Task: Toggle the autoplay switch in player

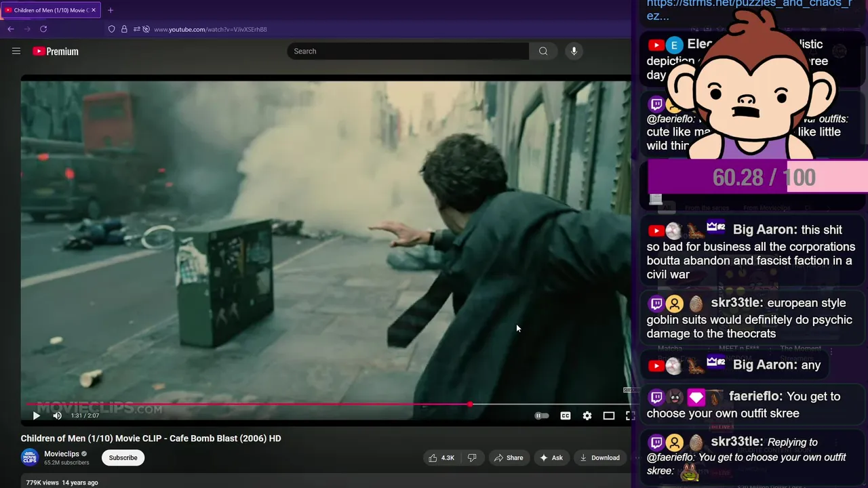Action: tap(541, 415)
